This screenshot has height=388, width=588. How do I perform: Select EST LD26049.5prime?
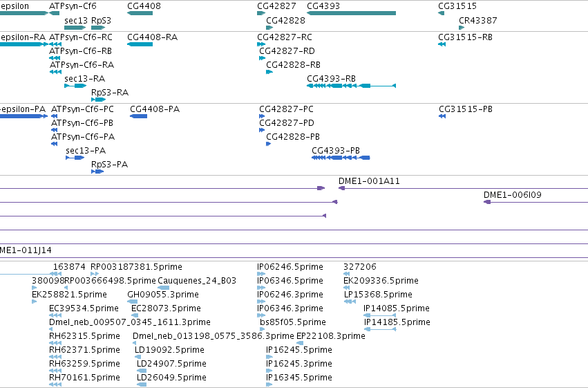tap(172, 378)
